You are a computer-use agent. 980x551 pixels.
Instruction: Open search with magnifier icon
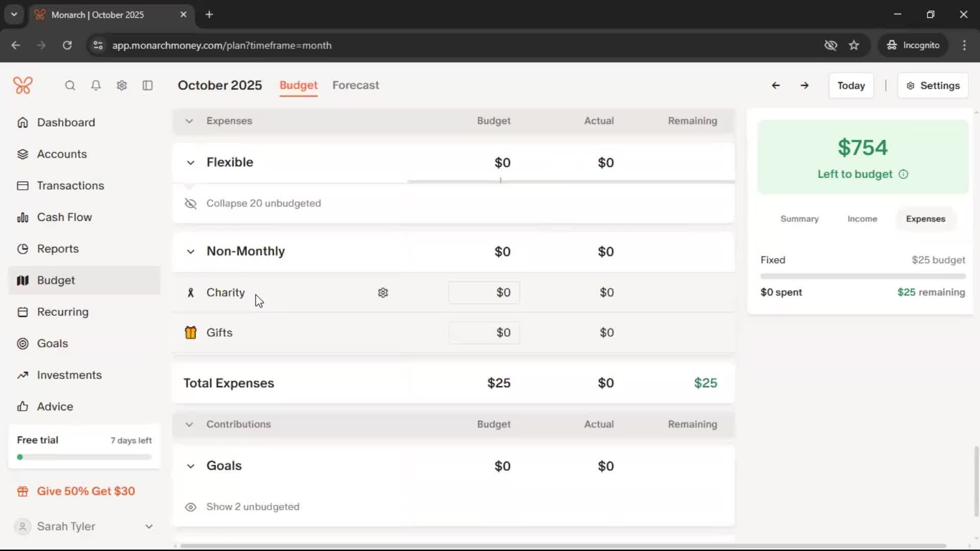[x=70, y=85]
